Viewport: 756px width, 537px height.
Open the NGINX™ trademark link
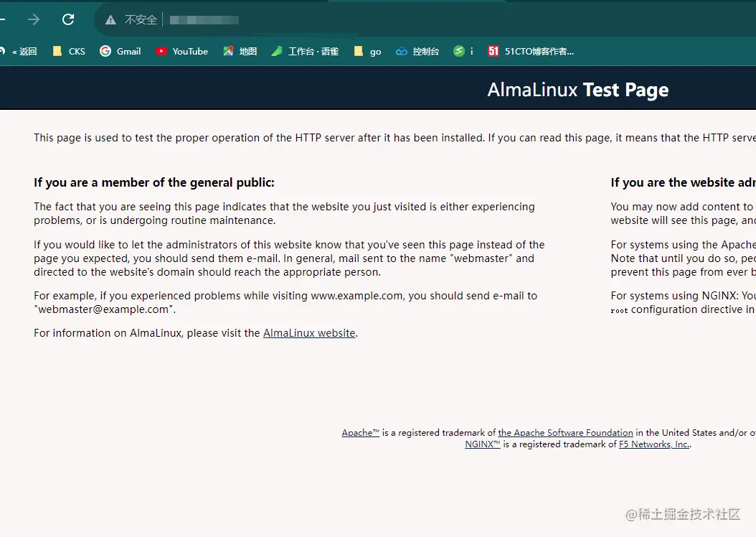click(483, 444)
